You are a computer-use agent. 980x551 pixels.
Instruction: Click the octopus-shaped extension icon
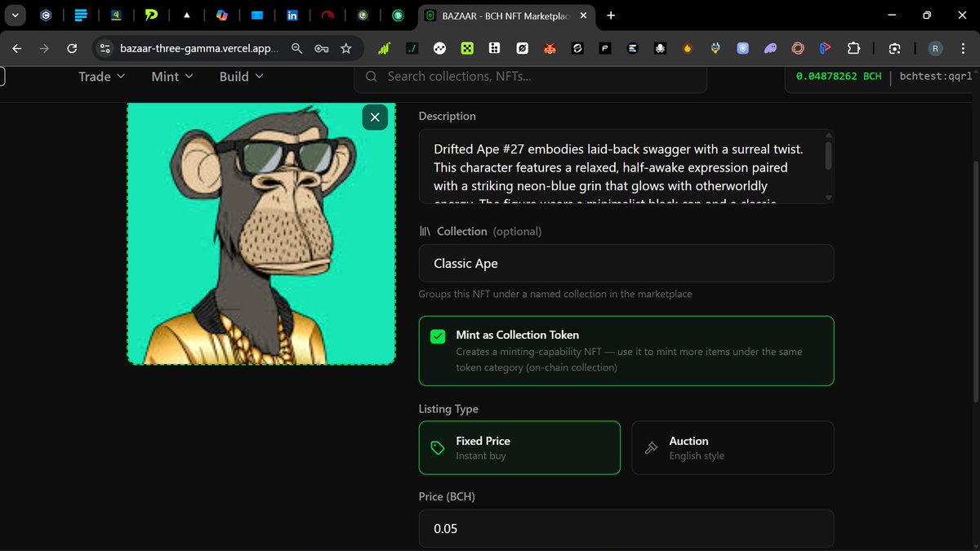point(660,48)
